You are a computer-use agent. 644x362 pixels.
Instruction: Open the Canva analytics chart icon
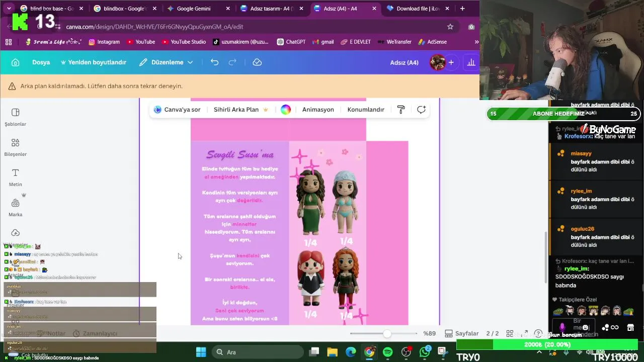point(471,62)
